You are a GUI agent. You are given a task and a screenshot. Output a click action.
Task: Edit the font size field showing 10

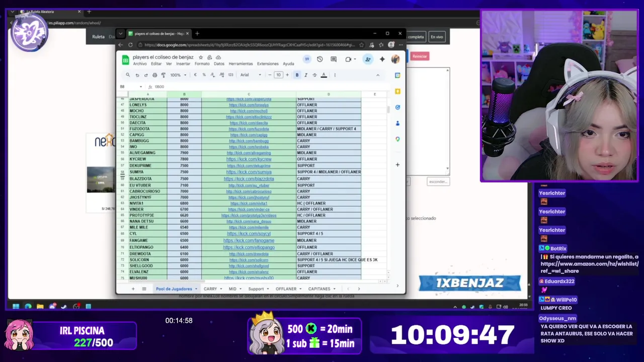tap(278, 75)
